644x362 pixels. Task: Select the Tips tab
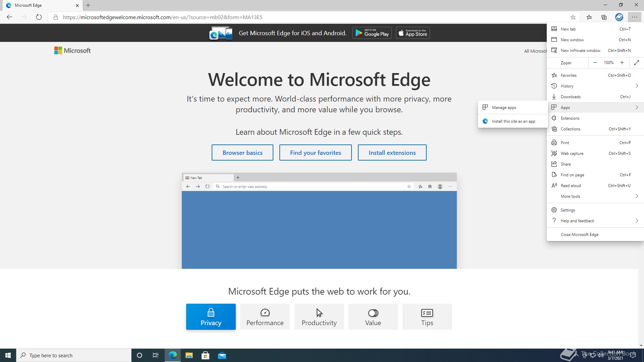click(x=427, y=317)
